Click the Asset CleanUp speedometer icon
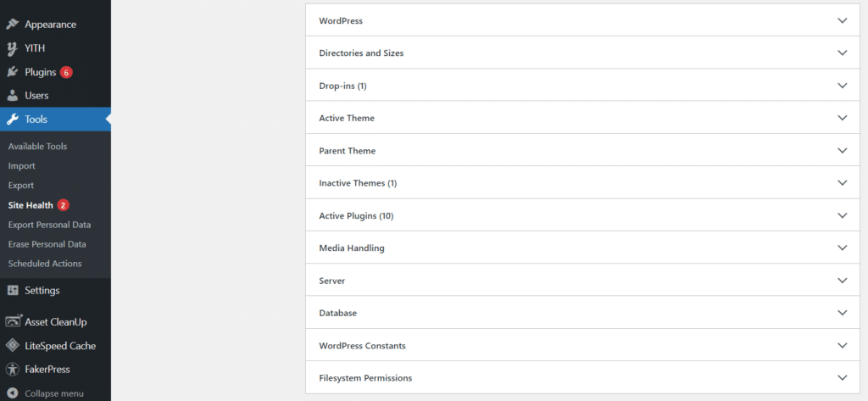This screenshot has width=868, height=401. pos(13,321)
